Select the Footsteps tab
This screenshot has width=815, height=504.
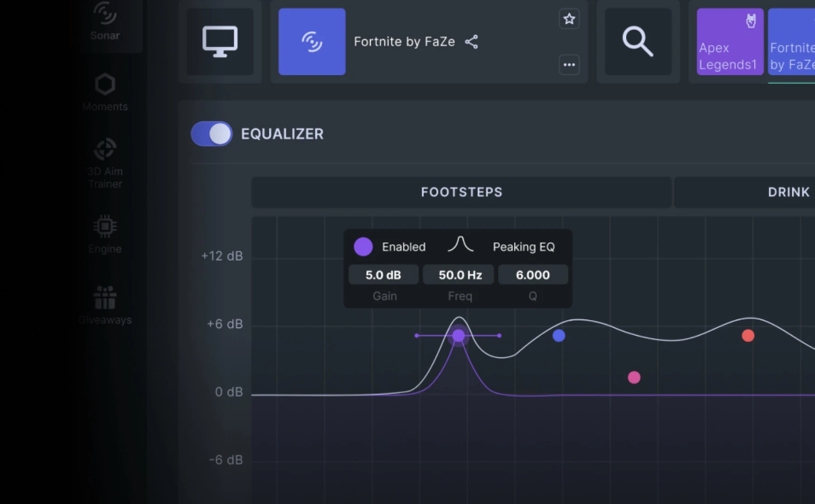[461, 192]
